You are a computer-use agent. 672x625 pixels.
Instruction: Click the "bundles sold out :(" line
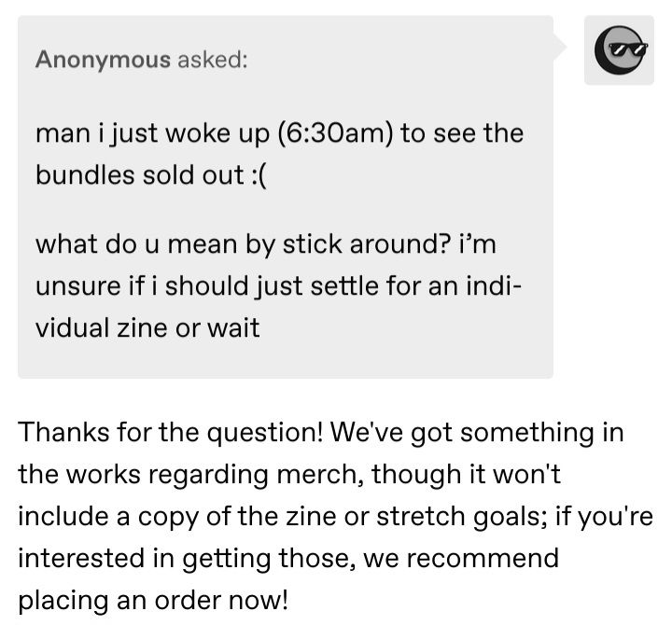point(151,175)
